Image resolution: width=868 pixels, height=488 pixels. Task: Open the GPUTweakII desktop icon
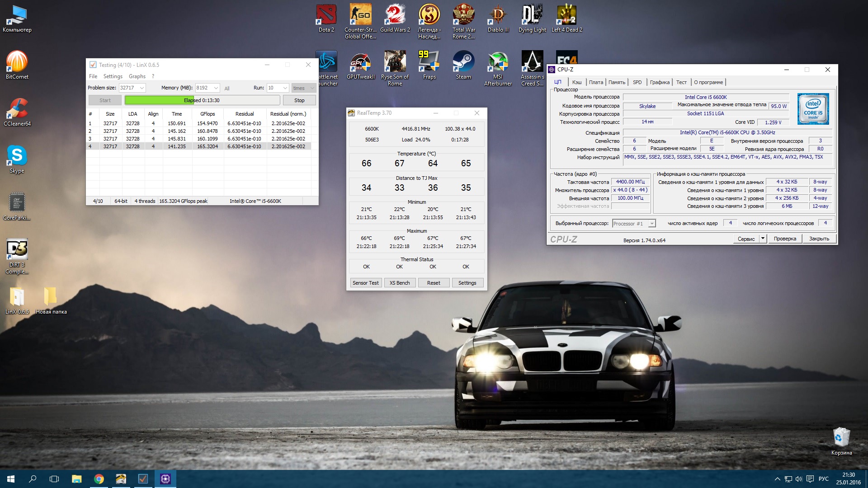click(360, 62)
